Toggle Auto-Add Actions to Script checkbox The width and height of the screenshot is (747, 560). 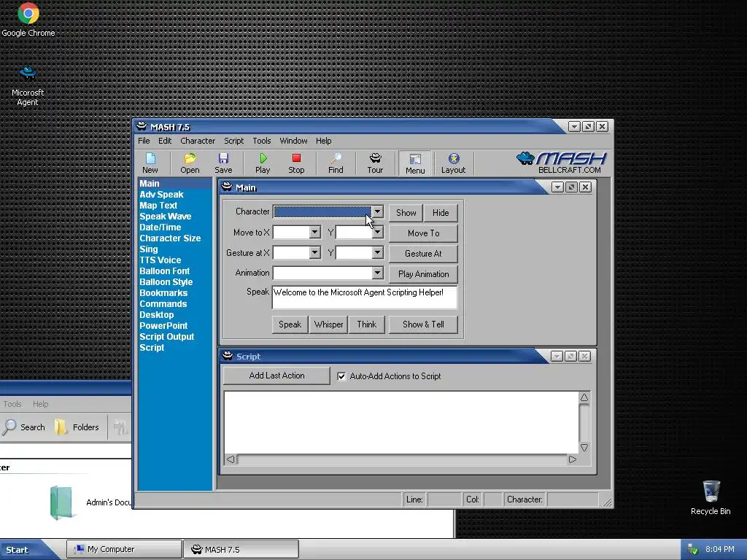pos(341,376)
